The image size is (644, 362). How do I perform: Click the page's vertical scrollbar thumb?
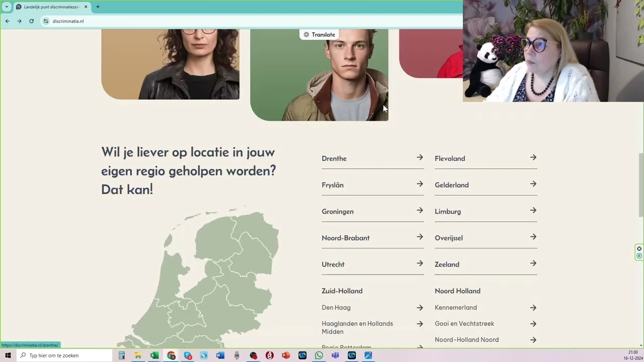[641, 185]
